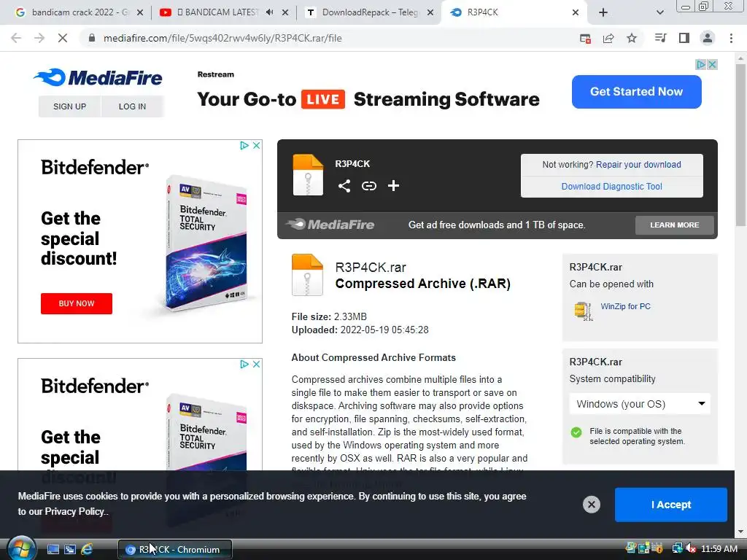Open the Windows (your OS) dropdown
This screenshot has width=747, height=560.
[x=640, y=404]
